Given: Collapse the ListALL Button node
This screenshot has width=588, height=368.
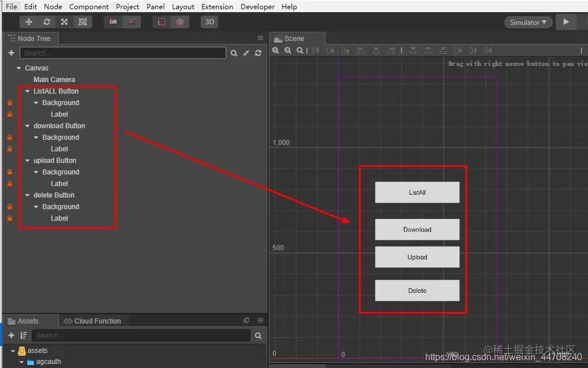Looking at the screenshot, I should coord(27,91).
